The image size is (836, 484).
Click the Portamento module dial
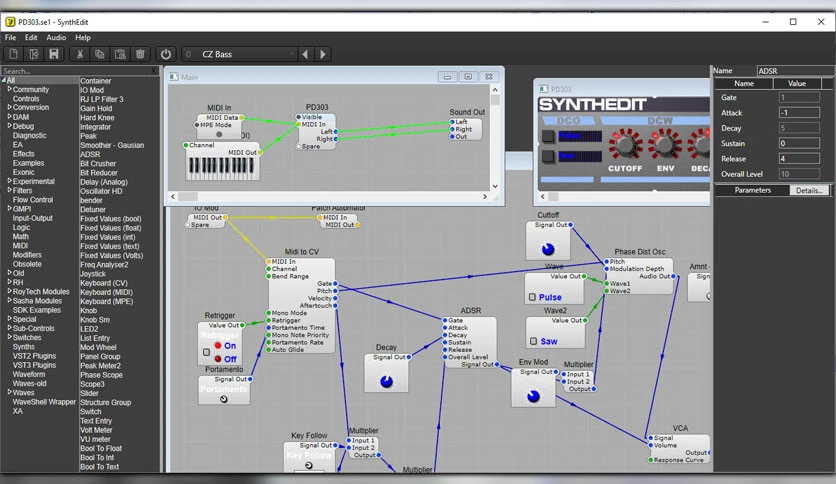(224, 399)
